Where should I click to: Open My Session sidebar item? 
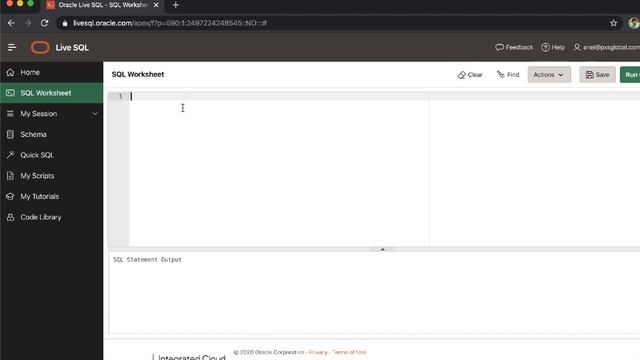[51, 114]
